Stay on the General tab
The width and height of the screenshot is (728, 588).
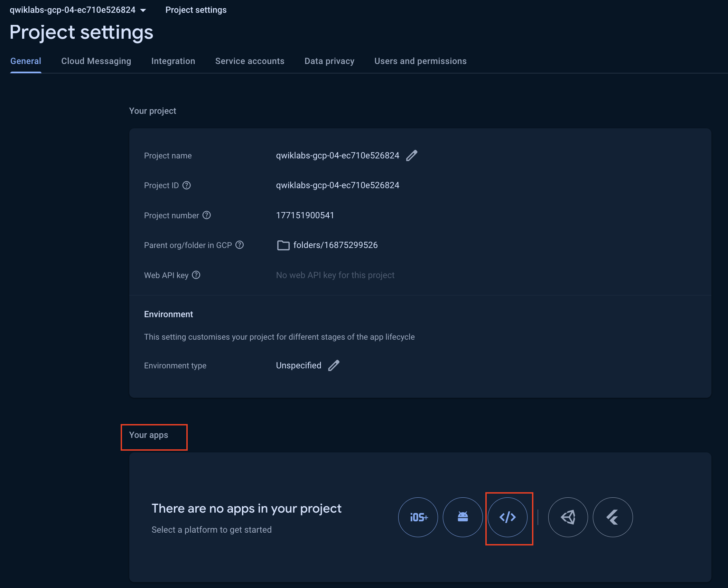pyautogui.click(x=26, y=61)
